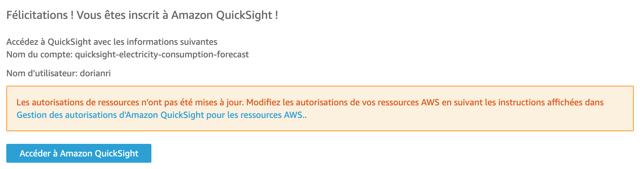The image size is (644, 169).
Task: Click the word Accéder on the blue button
Action: (36, 153)
